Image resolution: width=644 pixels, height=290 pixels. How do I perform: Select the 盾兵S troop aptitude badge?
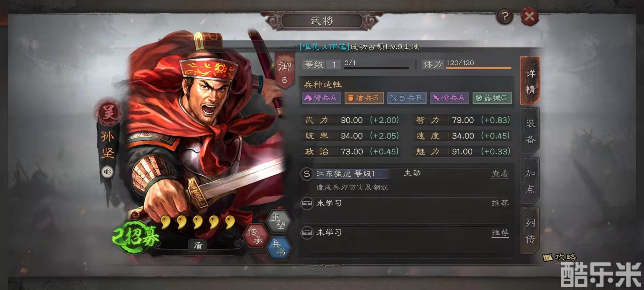point(364,98)
